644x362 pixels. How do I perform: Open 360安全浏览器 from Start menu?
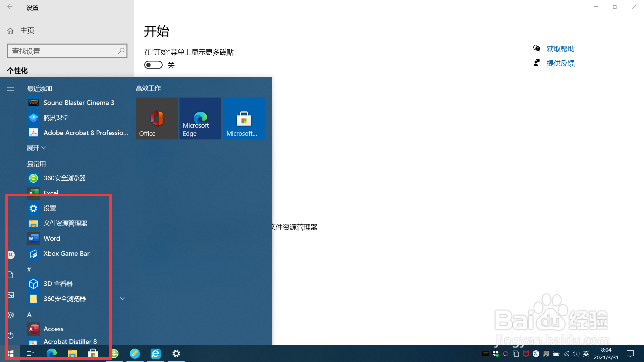[x=64, y=298]
